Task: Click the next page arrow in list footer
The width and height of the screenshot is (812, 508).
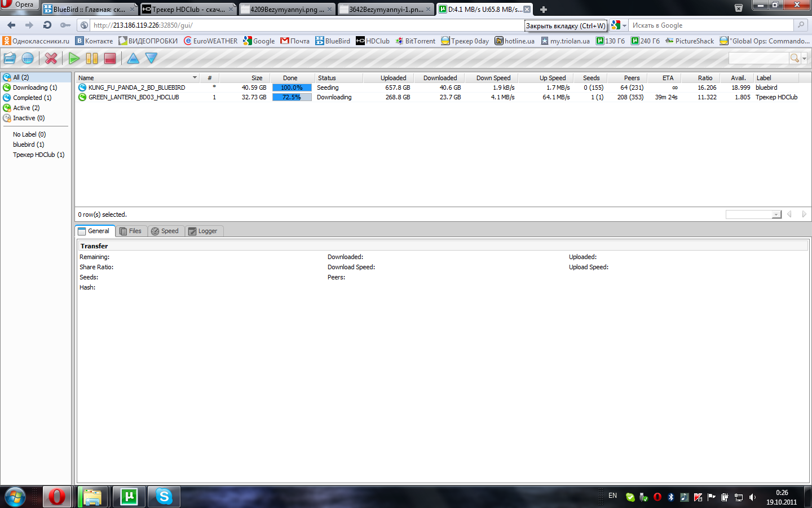Action: (804, 214)
